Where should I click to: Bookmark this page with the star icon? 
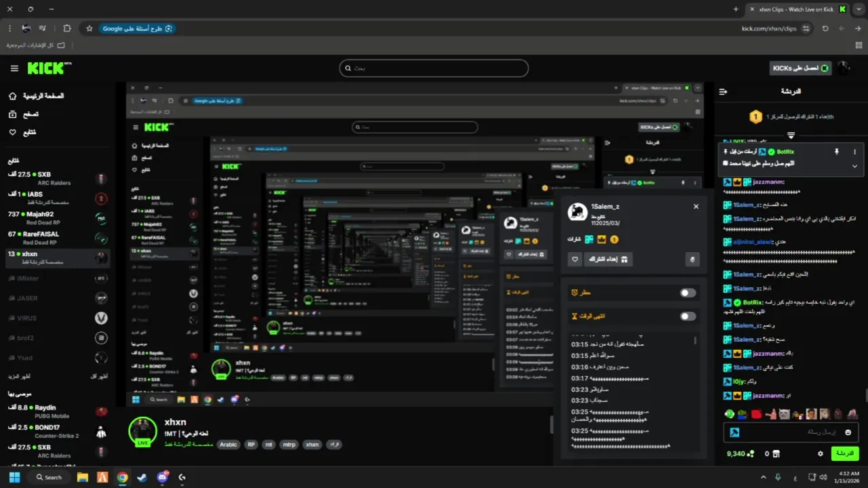(x=89, y=28)
